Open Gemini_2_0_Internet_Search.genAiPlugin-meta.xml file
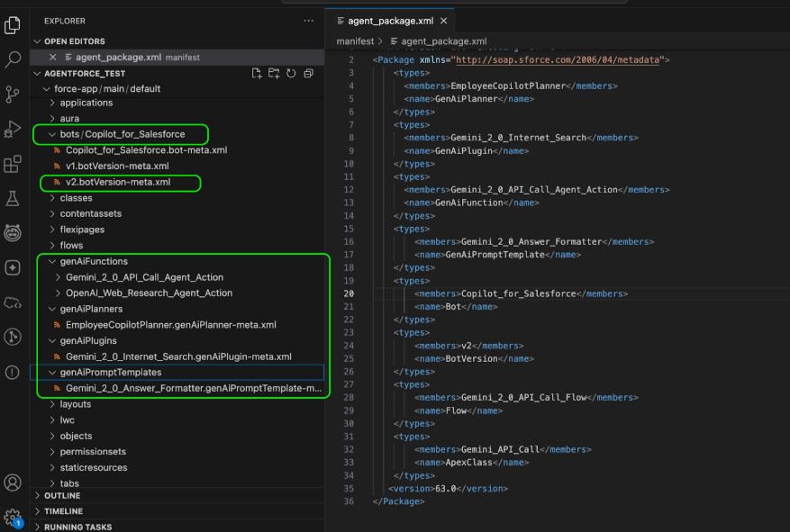790x532 pixels. pos(178,356)
